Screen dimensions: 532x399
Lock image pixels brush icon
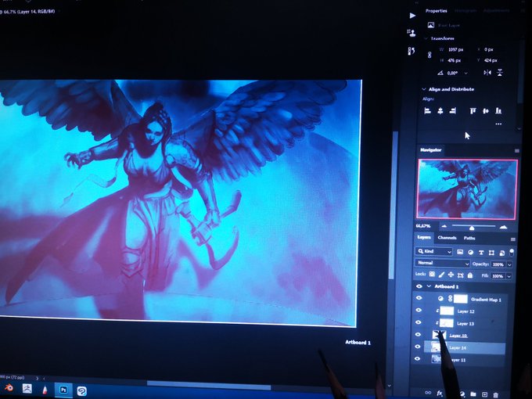[441, 275]
